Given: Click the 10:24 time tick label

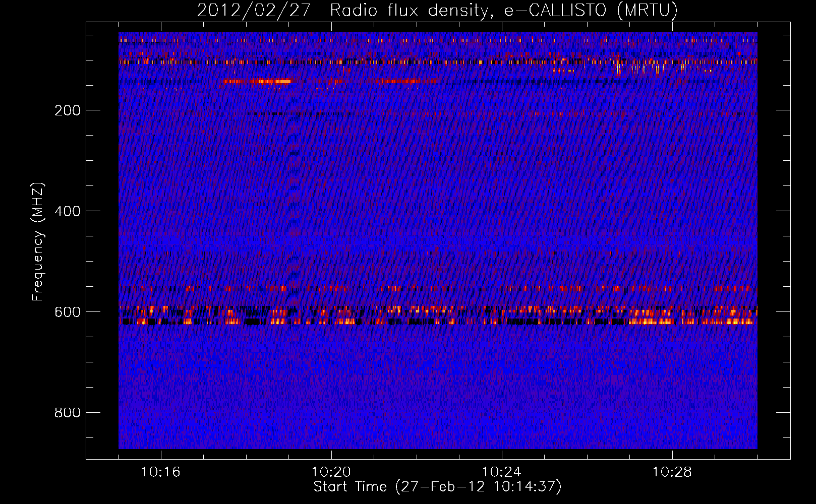Looking at the screenshot, I should point(501,472).
